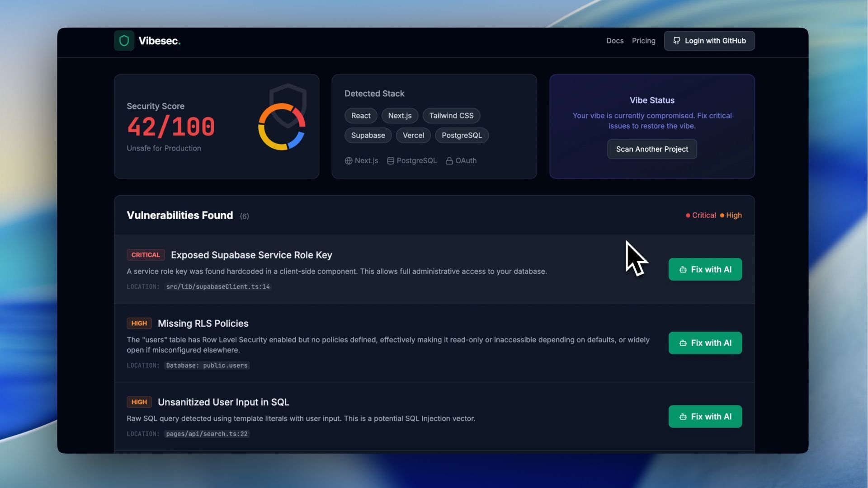Filter by Critical severity legend
Image resolution: width=868 pixels, height=488 pixels.
click(x=701, y=216)
